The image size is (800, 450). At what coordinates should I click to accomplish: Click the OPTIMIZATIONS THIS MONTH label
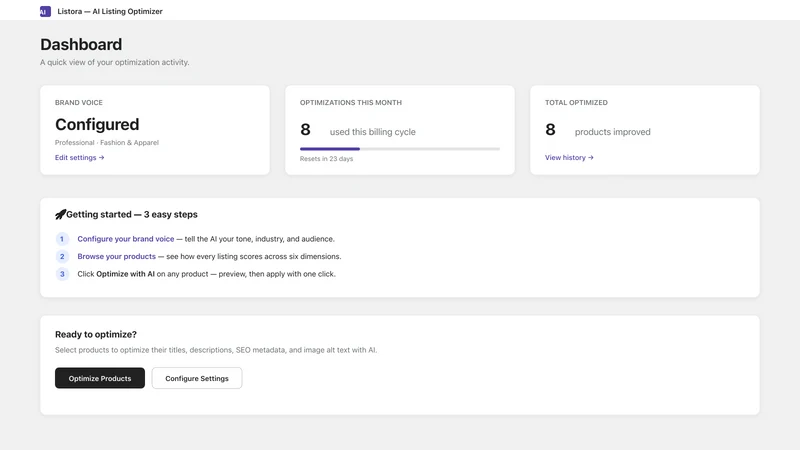351,103
